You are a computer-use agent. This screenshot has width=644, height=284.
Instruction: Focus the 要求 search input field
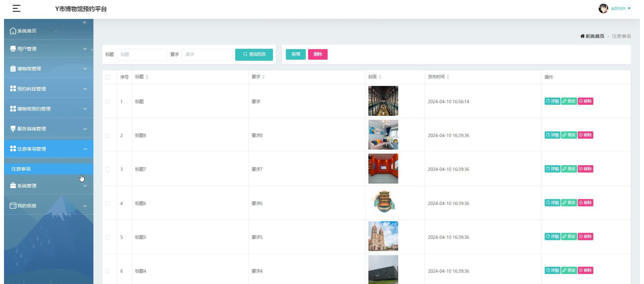tap(207, 55)
